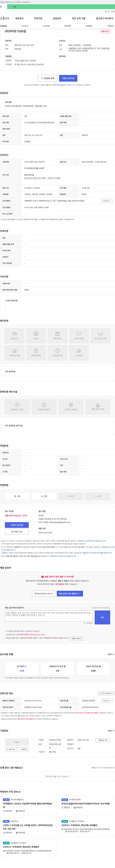The image size is (115, 868).
Task: Switch to the 복리후생 tab
Action: coord(68,26)
